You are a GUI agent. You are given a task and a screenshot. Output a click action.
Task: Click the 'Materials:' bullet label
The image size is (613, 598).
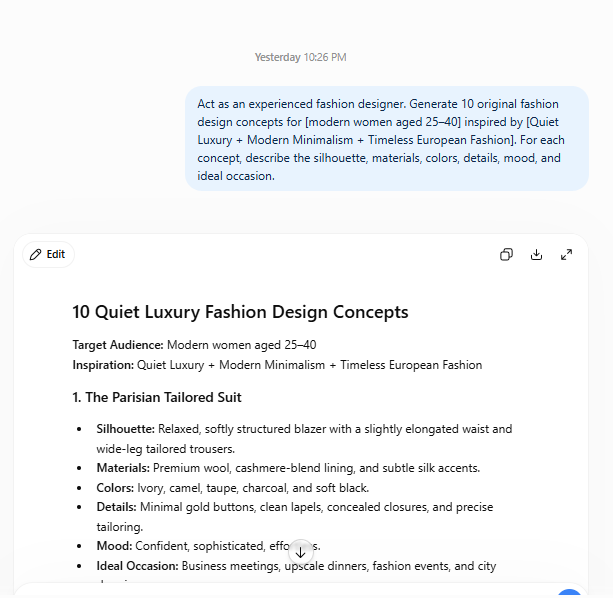(x=123, y=468)
